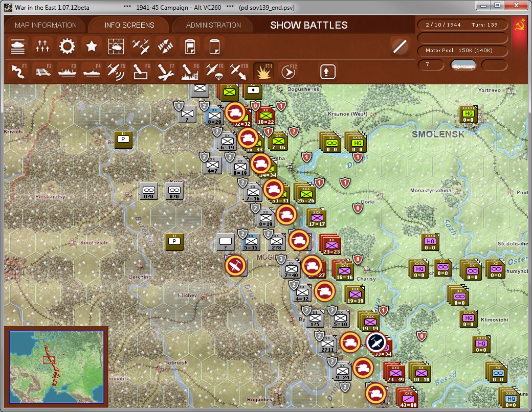Click the diagonal slash icon right of toolbar
This screenshot has width=532, height=412.
pos(400,47)
